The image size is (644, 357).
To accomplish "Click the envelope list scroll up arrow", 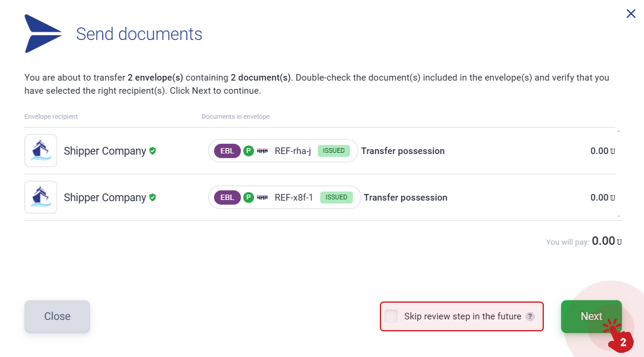I will click(618, 131).
